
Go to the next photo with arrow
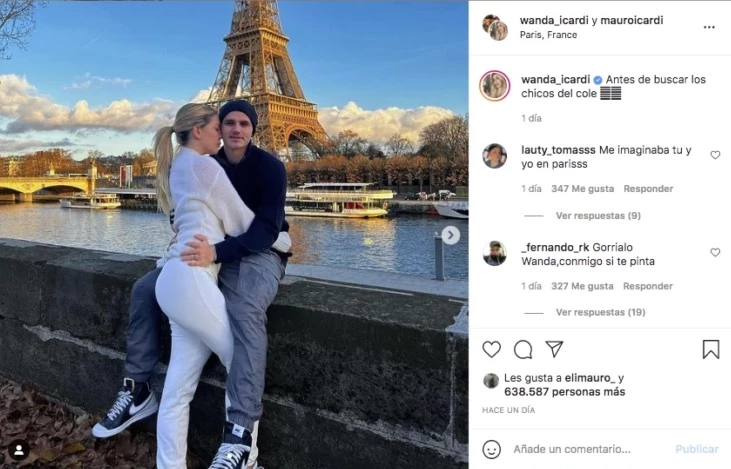(x=450, y=235)
